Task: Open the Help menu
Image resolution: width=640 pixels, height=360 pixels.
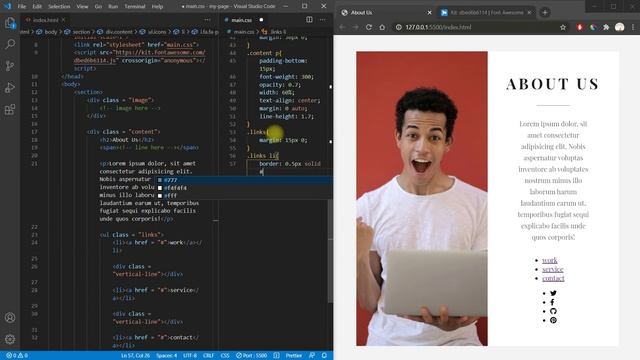Action: point(157,7)
